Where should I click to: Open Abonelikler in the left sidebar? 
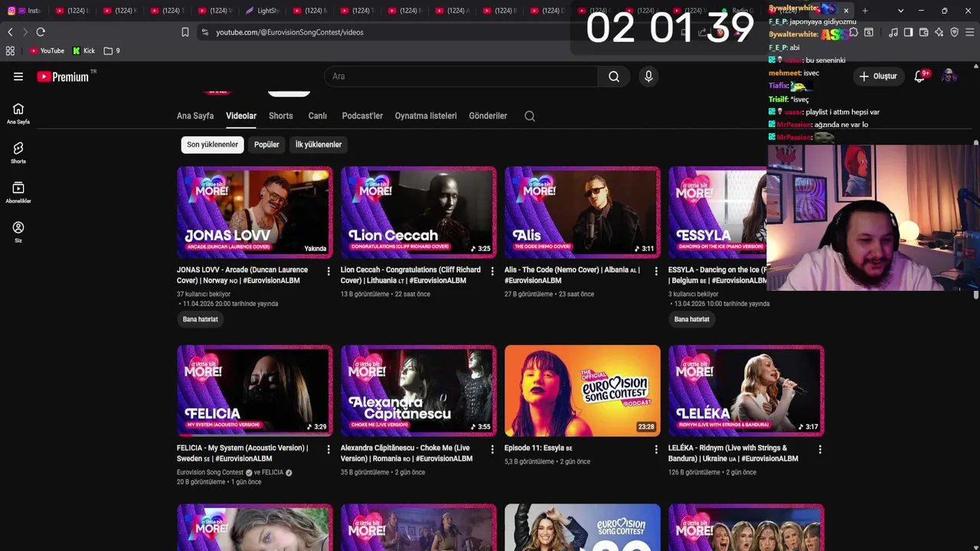[x=18, y=193]
